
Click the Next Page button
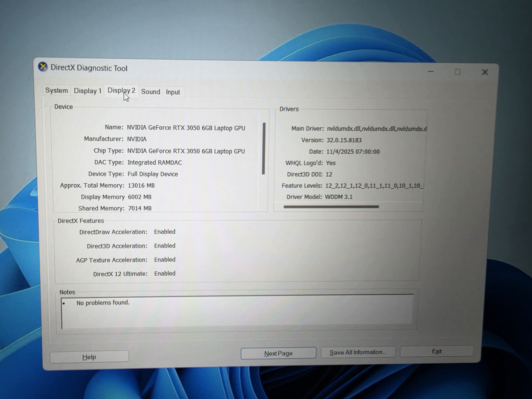[278, 353]
